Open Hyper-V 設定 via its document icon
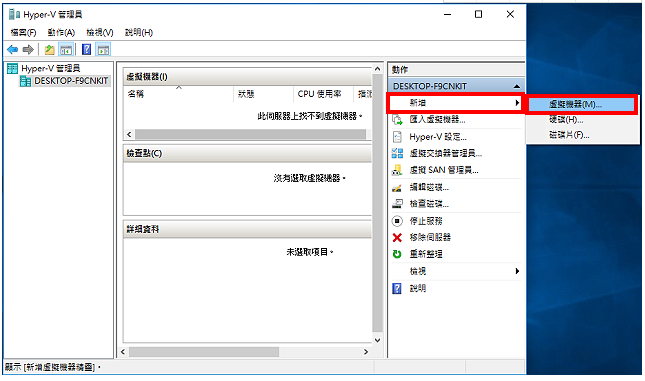Viewport: 645px width, 381px height. (397, 137)
